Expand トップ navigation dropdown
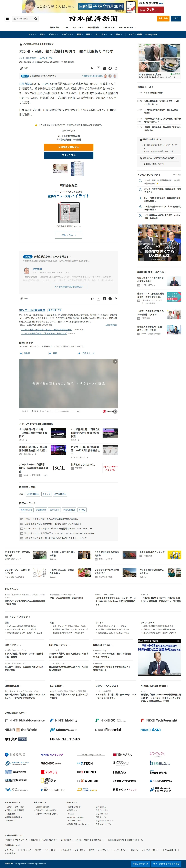Screen dimensions: 186x868 (x=33, y=34)
